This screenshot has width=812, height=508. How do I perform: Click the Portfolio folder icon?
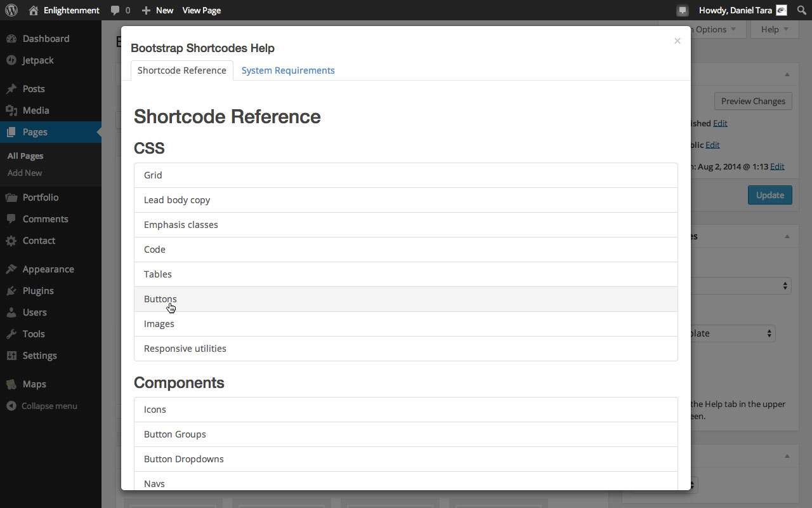(11, 197)
